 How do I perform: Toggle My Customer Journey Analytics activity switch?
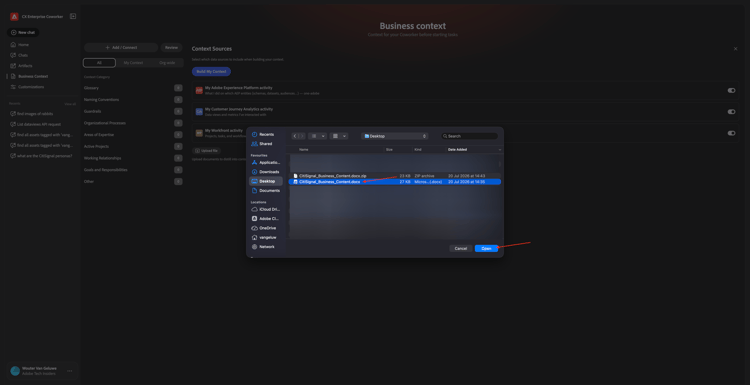pos(731,112)
